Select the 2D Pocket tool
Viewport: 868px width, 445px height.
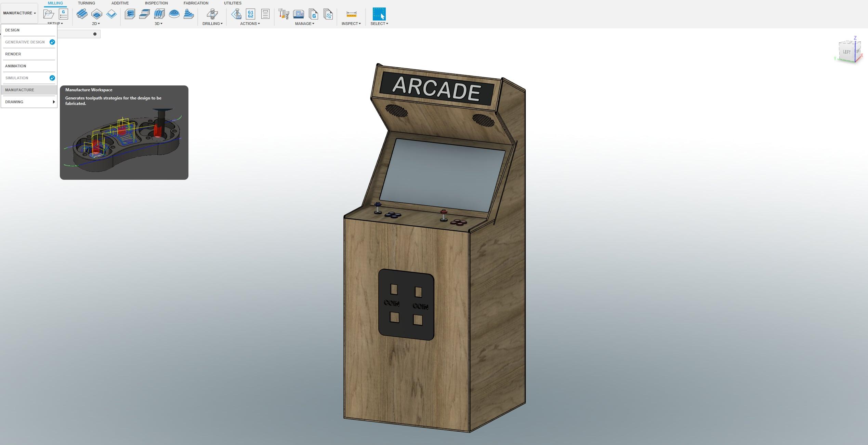pos(97,14)
